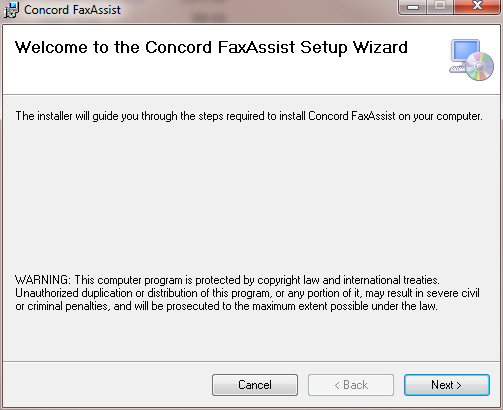Viewport: 503px width, 410px height.
Task: Click empty white space in the header banner
Action: pyautogui.click(x=233, y=77)
